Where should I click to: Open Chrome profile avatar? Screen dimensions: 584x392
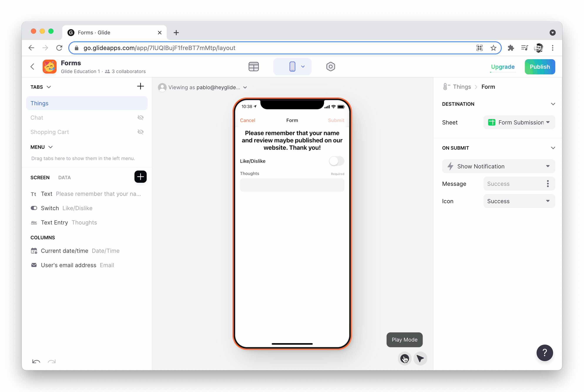(539, 48)
